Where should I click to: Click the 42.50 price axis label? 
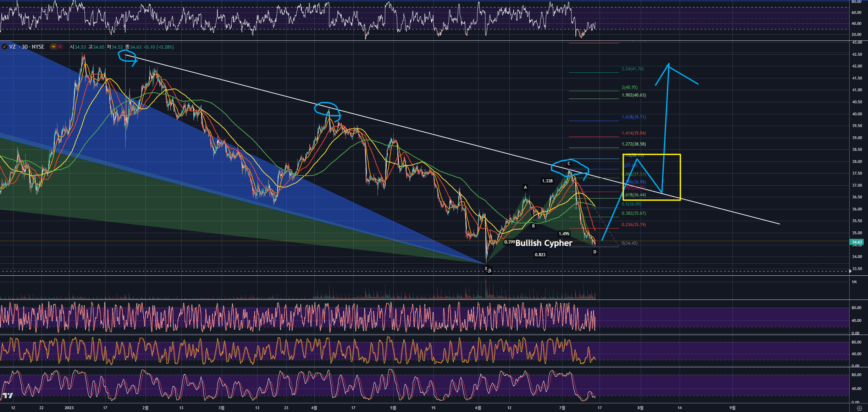click(x=857, y=54)
